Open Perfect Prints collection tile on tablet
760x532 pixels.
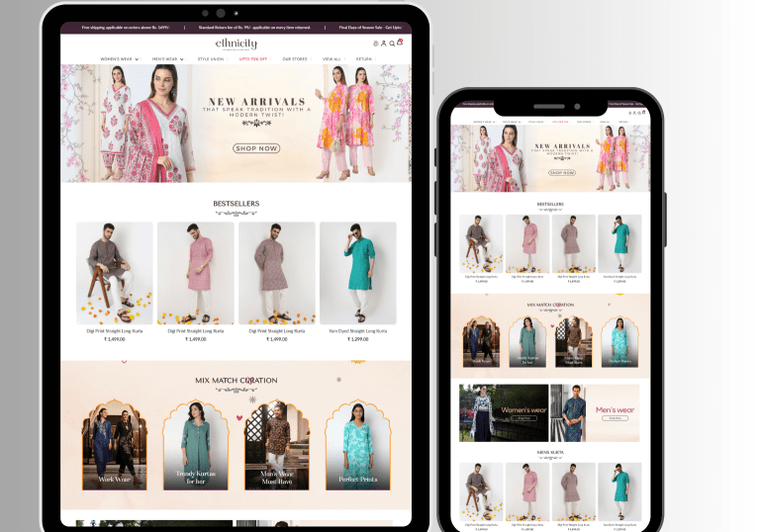pyautogui.click(x=358, y=445)
